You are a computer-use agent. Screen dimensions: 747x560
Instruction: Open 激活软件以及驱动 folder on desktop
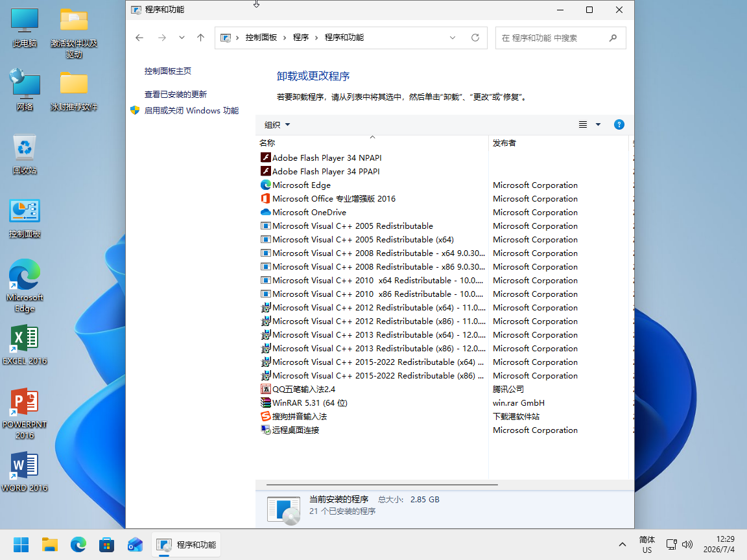tap(74, 33)
